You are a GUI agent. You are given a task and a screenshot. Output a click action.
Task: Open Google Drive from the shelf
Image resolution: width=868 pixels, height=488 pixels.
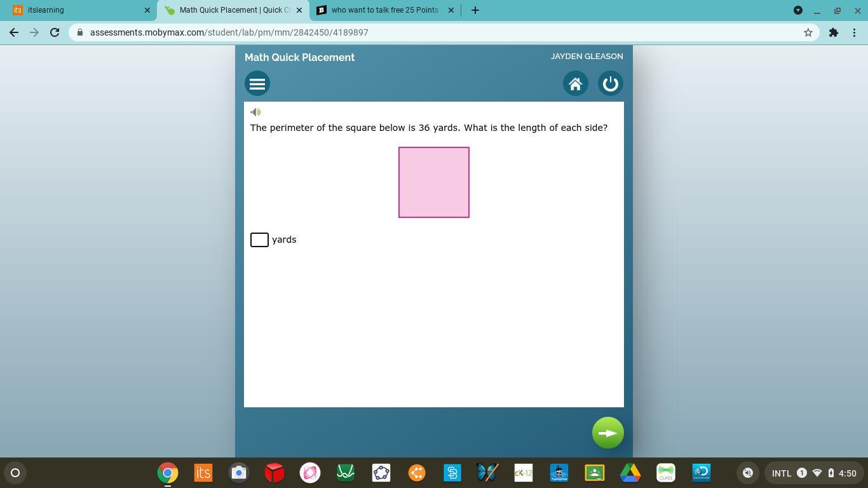click(x=630, y=473)
